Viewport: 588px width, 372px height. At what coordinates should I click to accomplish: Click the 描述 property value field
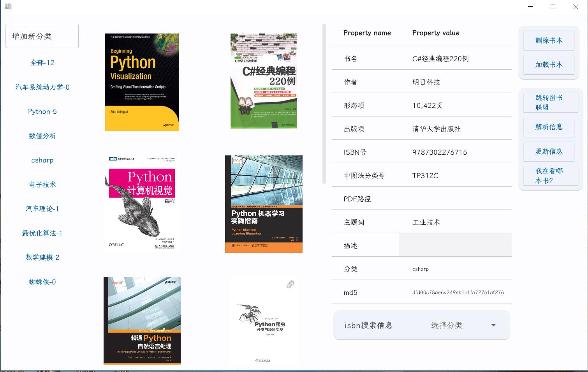click(455, 245)
